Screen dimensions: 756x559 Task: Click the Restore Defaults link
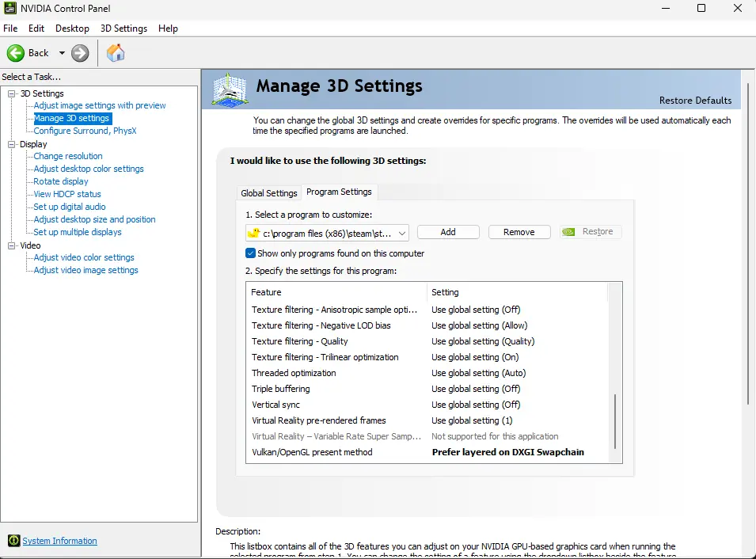pyautogui.click(x=695, y=101)
